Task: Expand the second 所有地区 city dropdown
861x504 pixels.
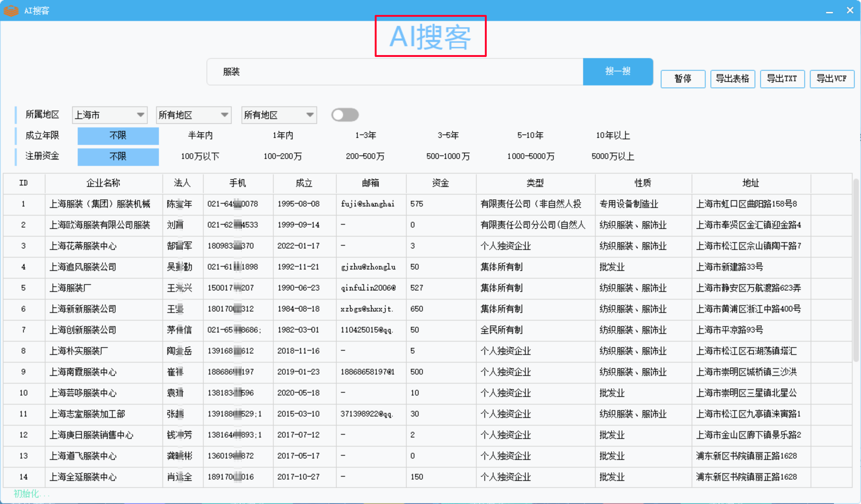Action: [x=194, y=115]
